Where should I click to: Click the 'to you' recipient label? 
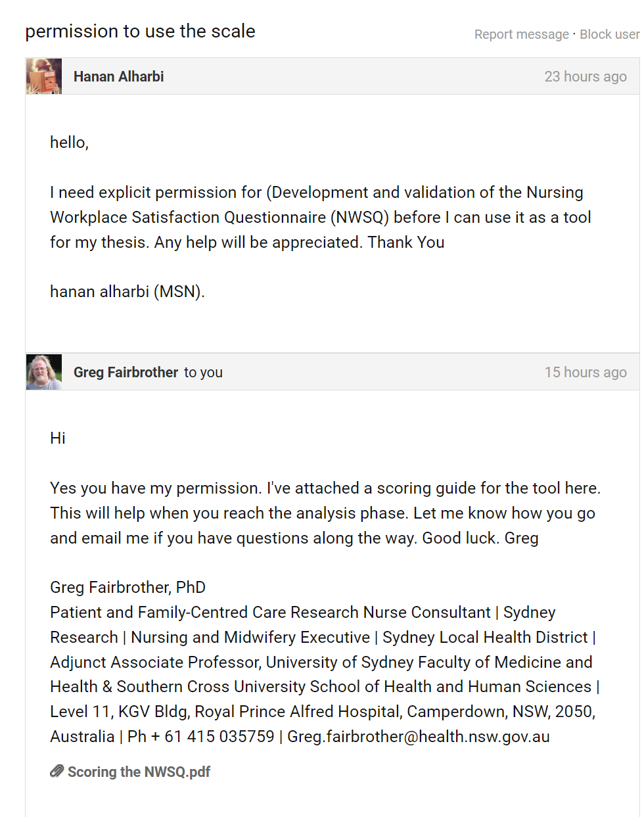tap(203, 372)
